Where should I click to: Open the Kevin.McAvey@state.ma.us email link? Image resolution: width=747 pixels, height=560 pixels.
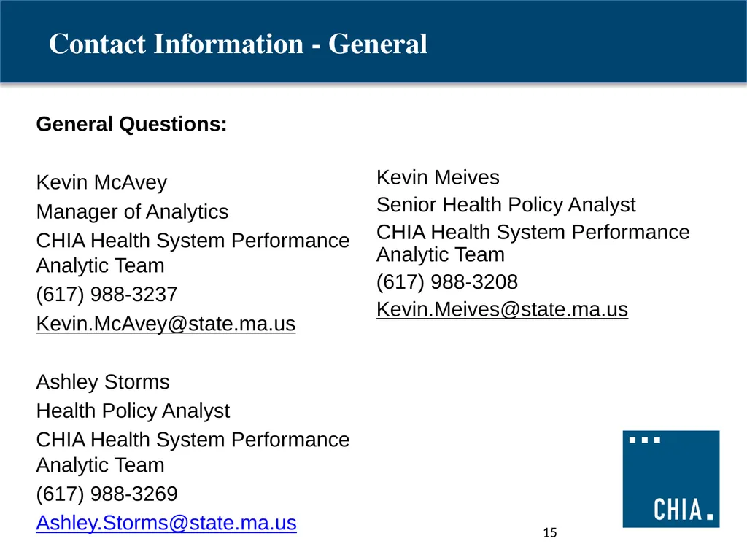[x=166, y=324]
